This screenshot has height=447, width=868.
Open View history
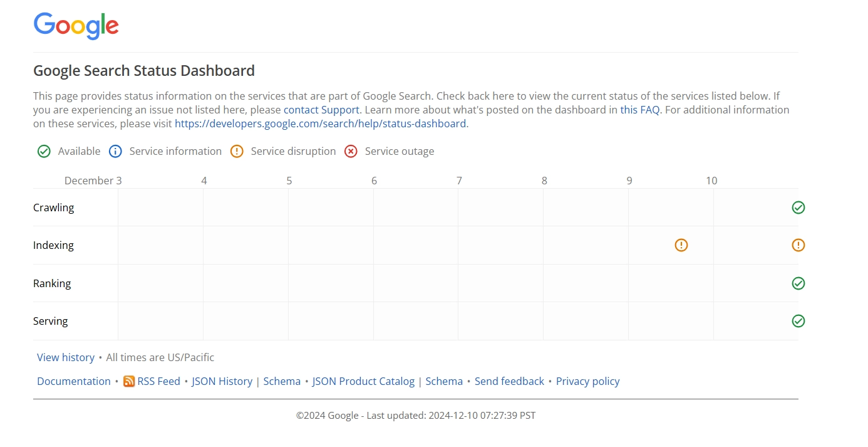[x=66, y=357]
